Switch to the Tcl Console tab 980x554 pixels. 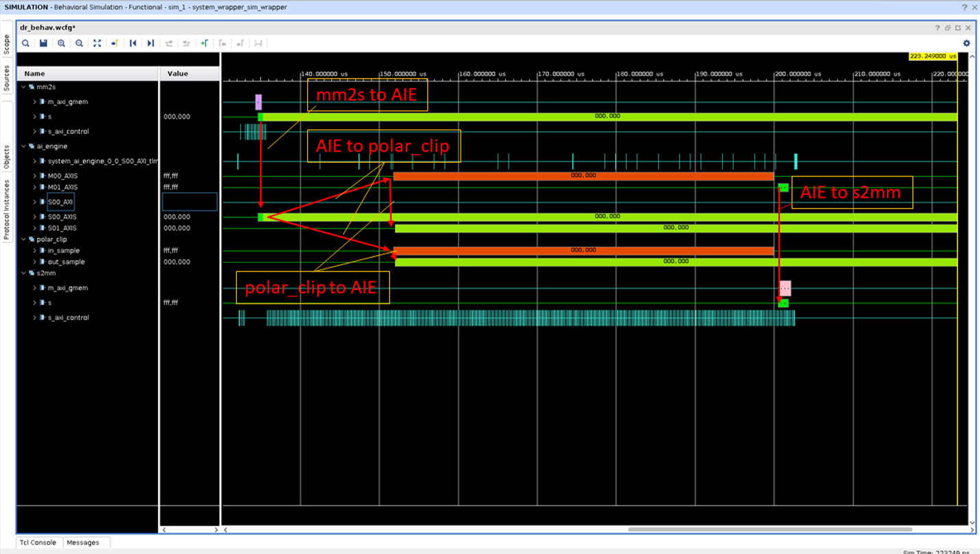point(38,542)
